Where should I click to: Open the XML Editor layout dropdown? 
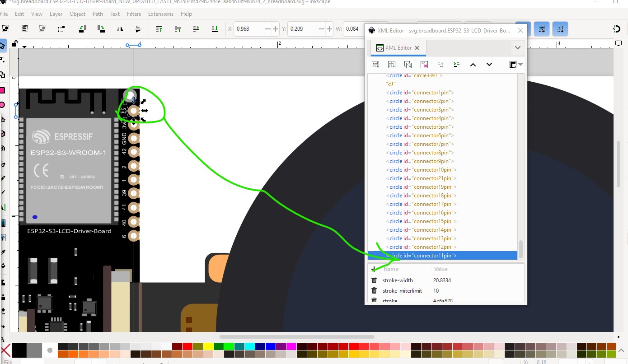point(516,65)
